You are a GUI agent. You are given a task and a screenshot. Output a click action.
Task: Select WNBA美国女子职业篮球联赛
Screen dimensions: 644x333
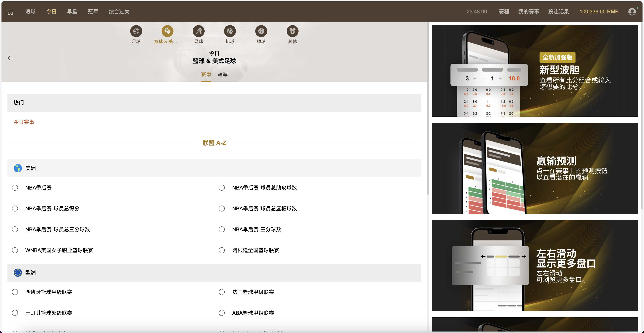point(15,250)
